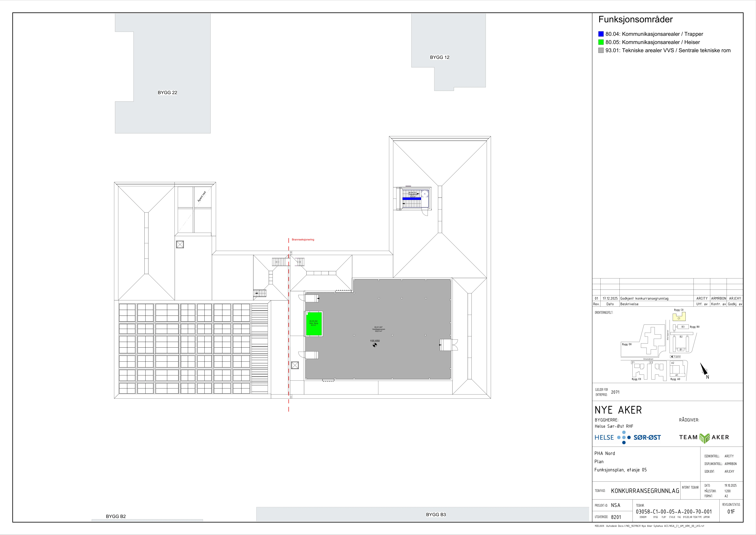The width and height of the screenshot is (756, 535).
Task: Click the revision status 01F
Action: pyautogui.click(x=731, y=512)
